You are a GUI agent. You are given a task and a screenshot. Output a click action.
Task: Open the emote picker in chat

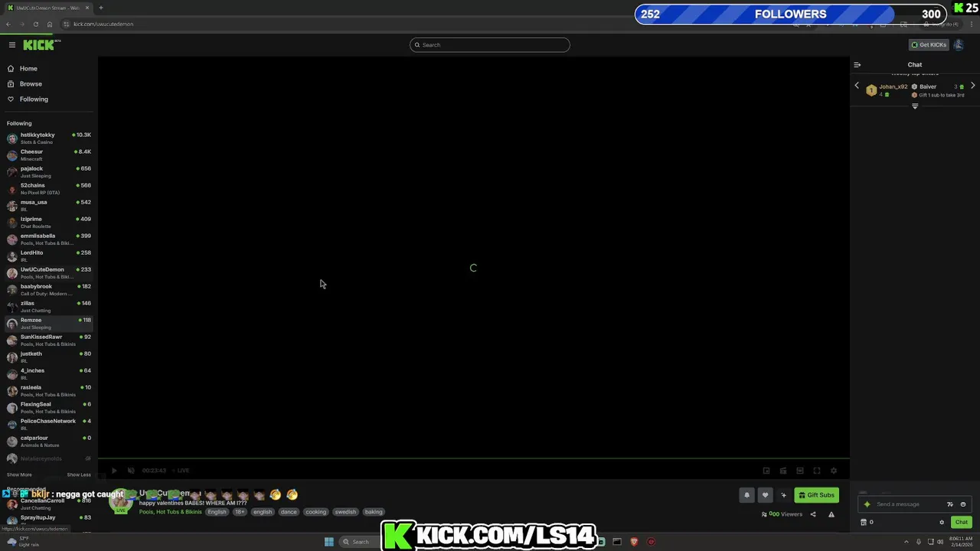963,504
